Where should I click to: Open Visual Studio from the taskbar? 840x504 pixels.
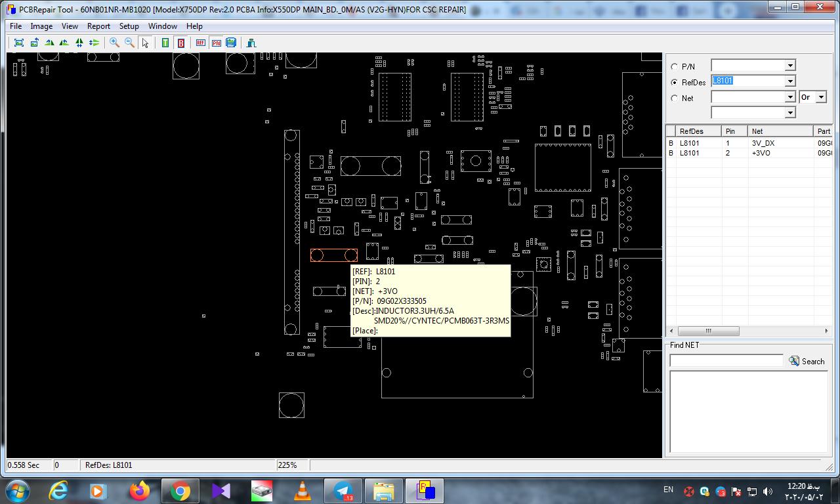pos(221,491)
